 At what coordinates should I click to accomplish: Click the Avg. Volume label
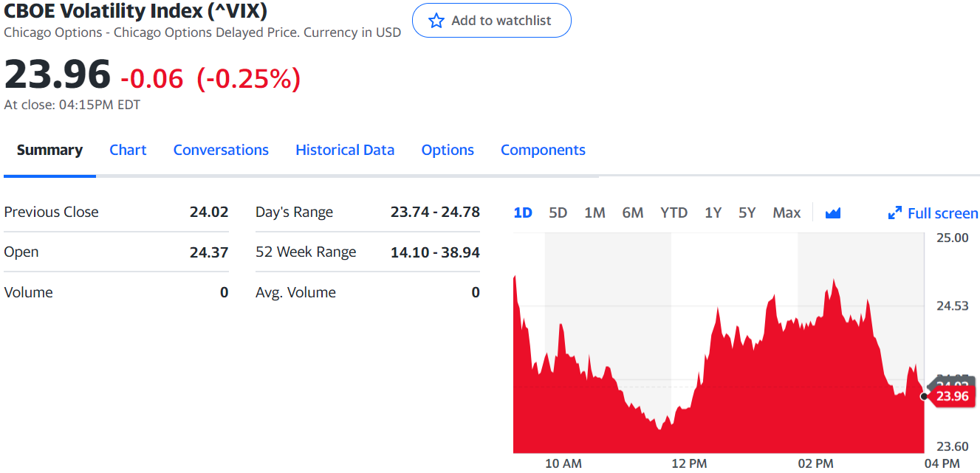pyautogui.click(x=295, y=292)
